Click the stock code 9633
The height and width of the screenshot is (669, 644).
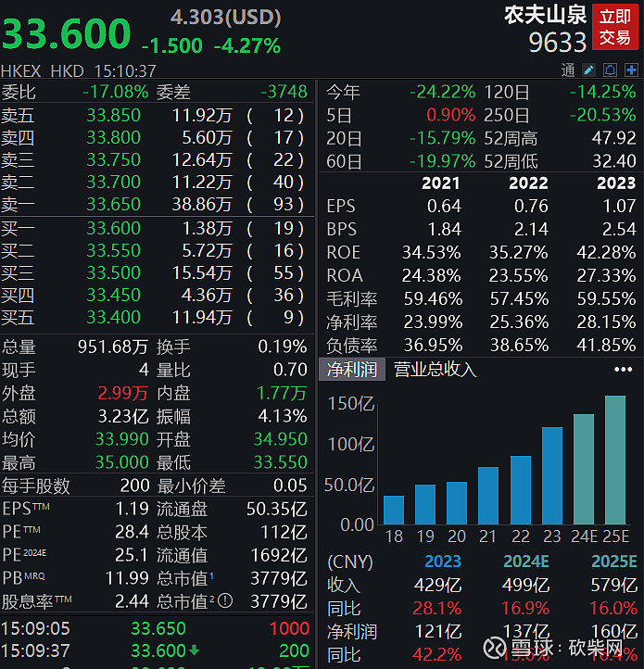pos(557,43)
